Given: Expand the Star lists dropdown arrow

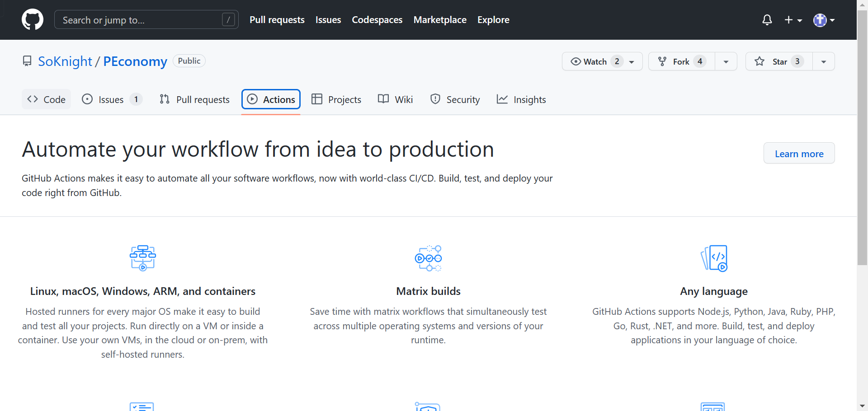Looking at the screenshot, I should (x=824, y=61).
